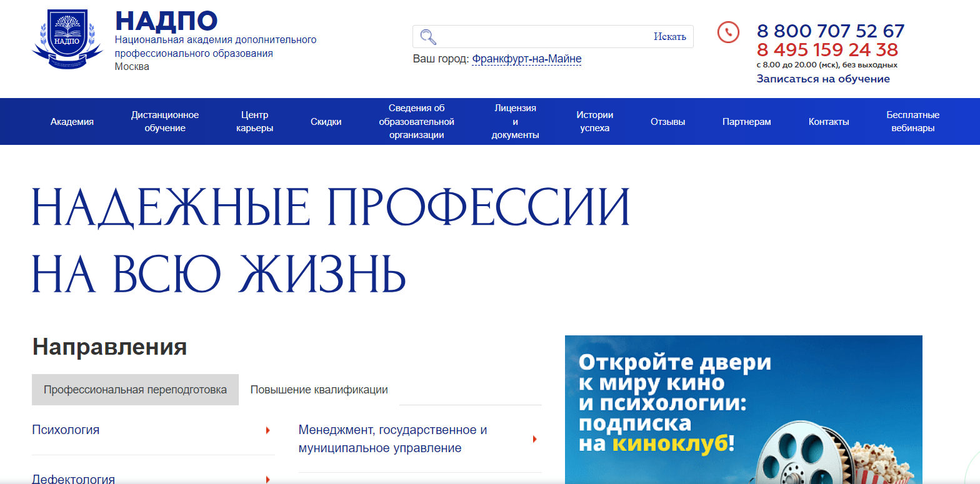Click the red arrow next to Психология
Image resolution: width=980 pixels, height=484 pixels.
267,430
